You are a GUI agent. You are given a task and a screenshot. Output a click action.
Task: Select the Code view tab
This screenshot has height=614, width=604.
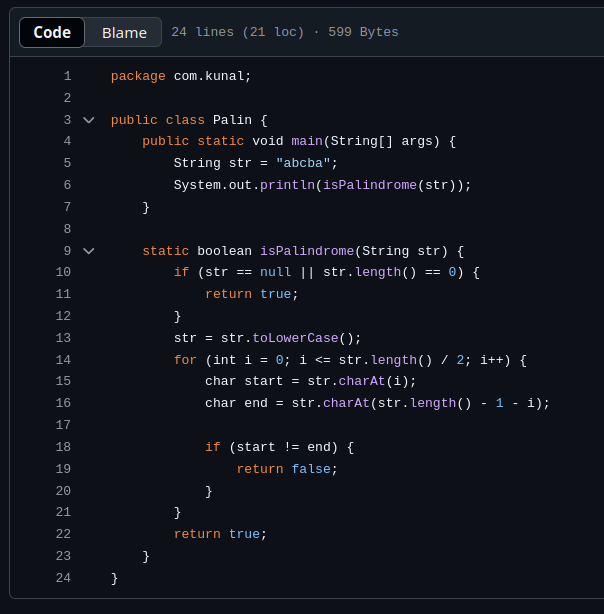52,32
